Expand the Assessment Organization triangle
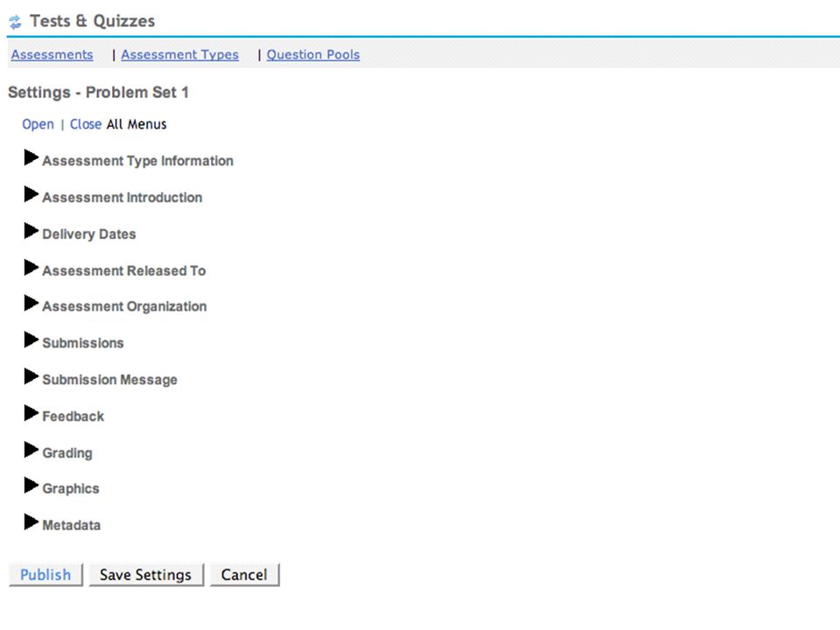Screen dimensions: 840x630 (x=31, y=304)
